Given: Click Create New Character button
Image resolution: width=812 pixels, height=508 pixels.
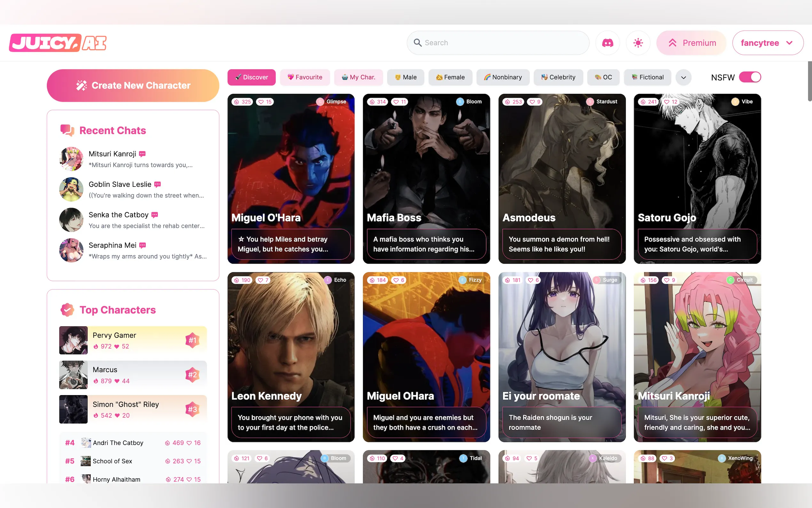Looking at the screenshot, I should coord(133,85).
